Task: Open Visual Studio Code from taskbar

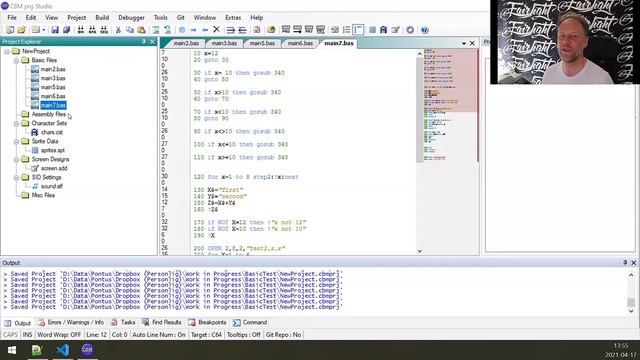Action: pos(62,350)
